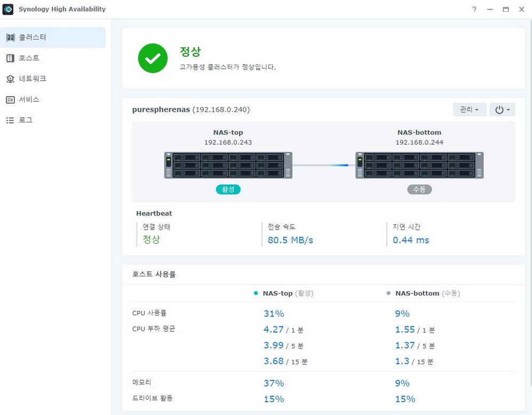Click the 80.5 MB/s transfer speed value
Image resolution: width=532 pixels, height=415 pixels.
pyautogui.click(x=290, y=240)
